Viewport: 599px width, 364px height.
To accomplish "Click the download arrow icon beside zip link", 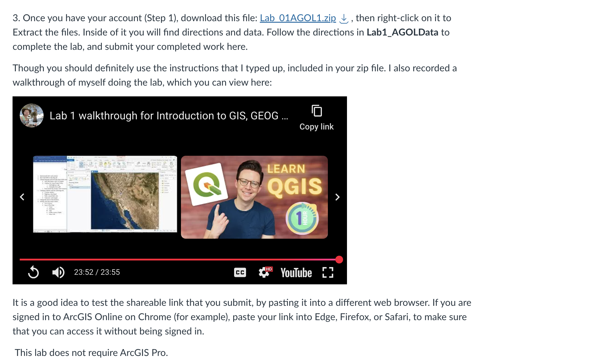I will tap(344, 18).
